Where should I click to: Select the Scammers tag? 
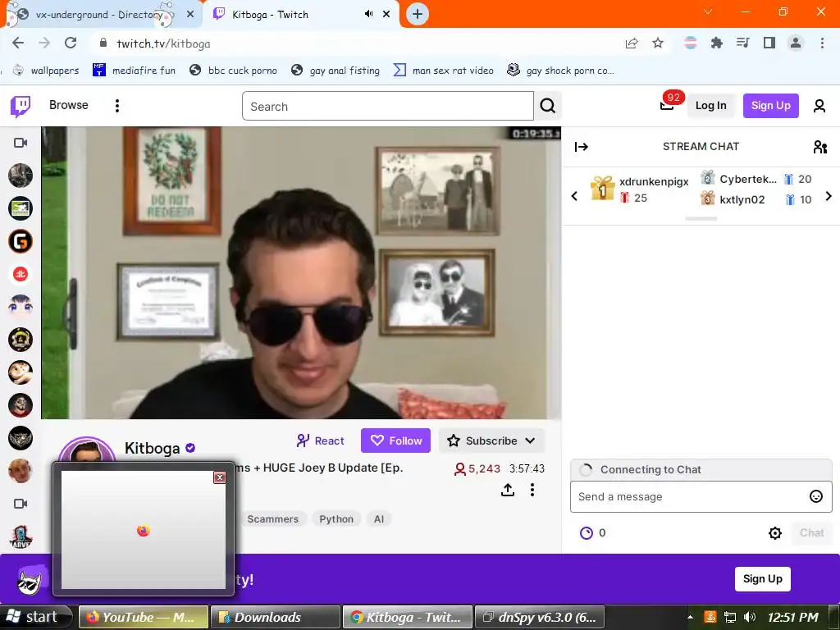pyautogui.click(x=272, y=519)
